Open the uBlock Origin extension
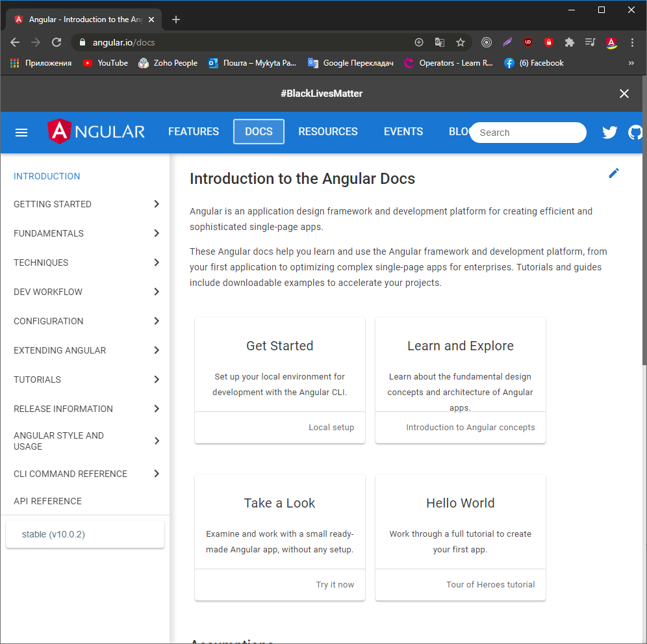Screen dimensions: 647x644 [527, 42]
